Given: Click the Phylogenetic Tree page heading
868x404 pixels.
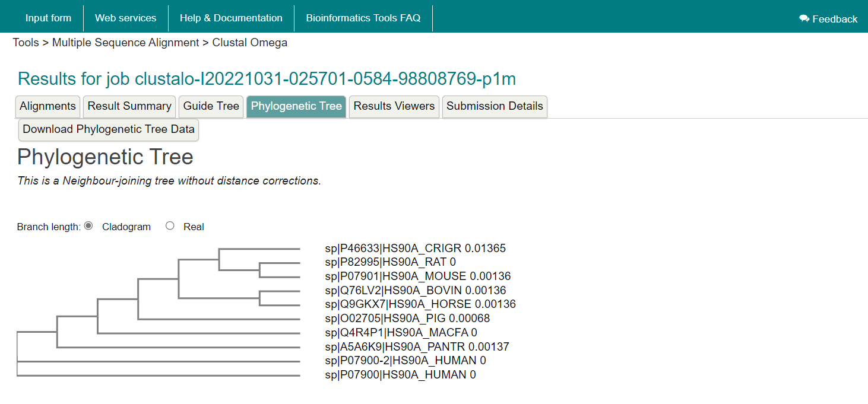Looking at the screenshot, I should (x=105, y=157).
